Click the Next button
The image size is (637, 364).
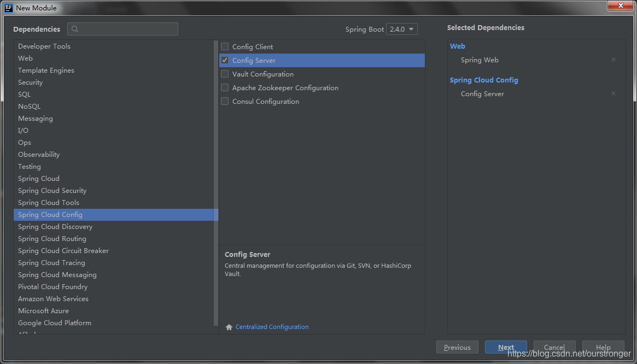tap(506, 348)
